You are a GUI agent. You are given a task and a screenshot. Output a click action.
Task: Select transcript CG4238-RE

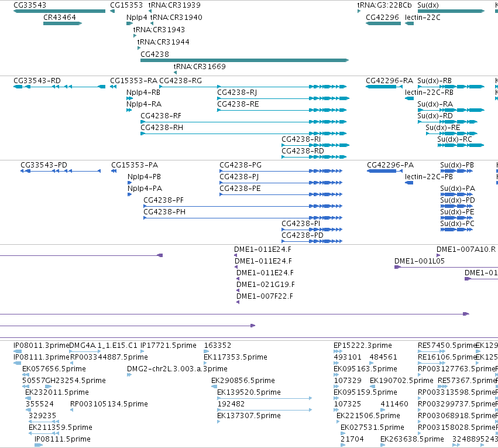238,104
